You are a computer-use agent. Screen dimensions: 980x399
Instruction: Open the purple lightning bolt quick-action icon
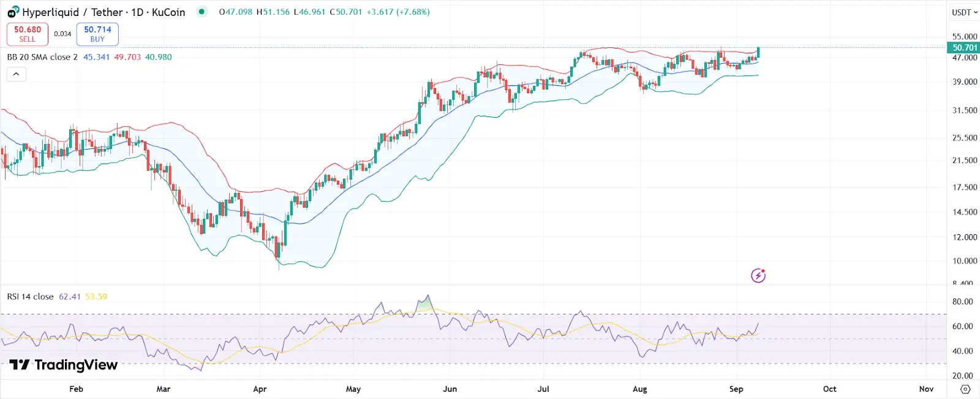[x=758, y=276]
